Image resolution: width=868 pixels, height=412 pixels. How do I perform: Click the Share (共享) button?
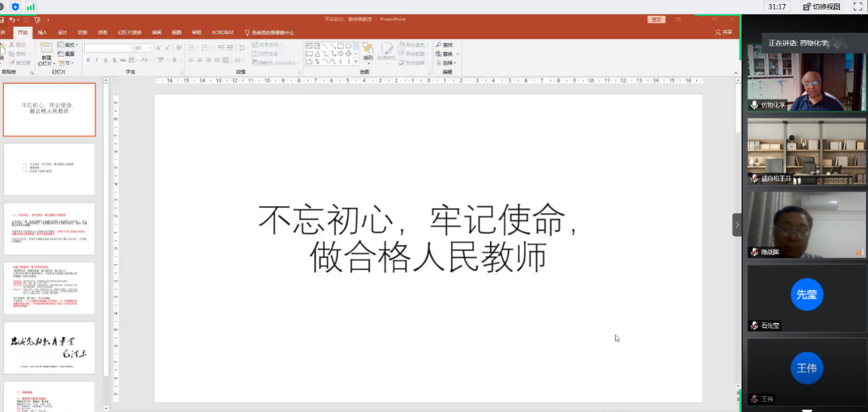point(723,32)
